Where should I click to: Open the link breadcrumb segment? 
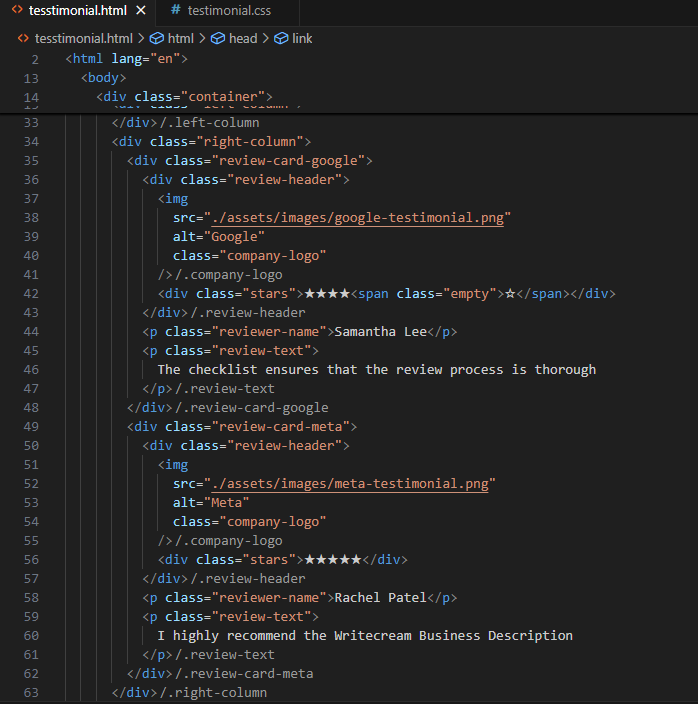[302, 39]
